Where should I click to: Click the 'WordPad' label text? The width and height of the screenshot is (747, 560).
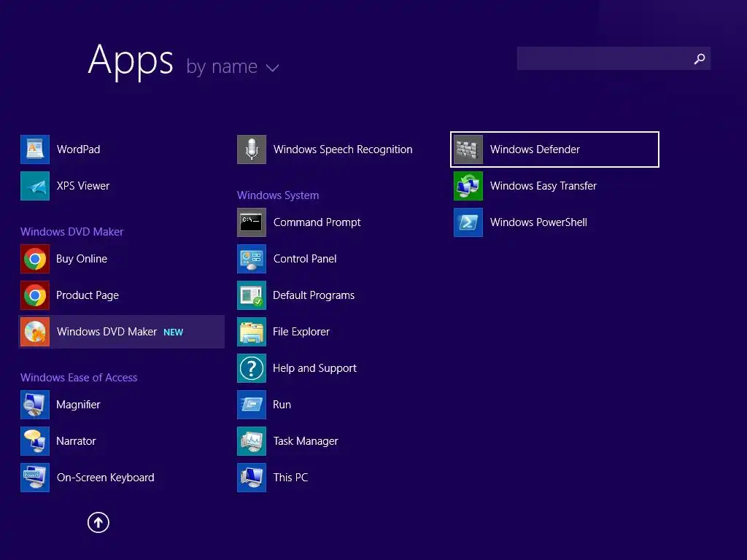79,149
